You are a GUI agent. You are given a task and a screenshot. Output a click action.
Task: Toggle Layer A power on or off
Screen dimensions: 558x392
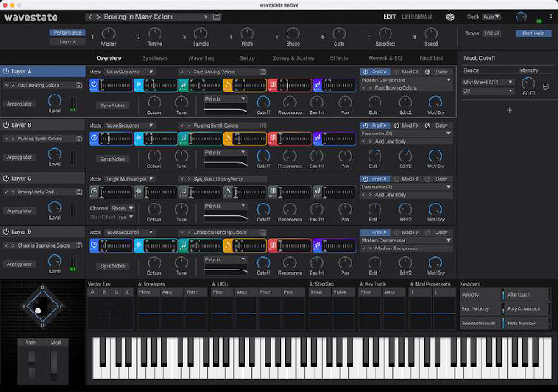point(6,73)
